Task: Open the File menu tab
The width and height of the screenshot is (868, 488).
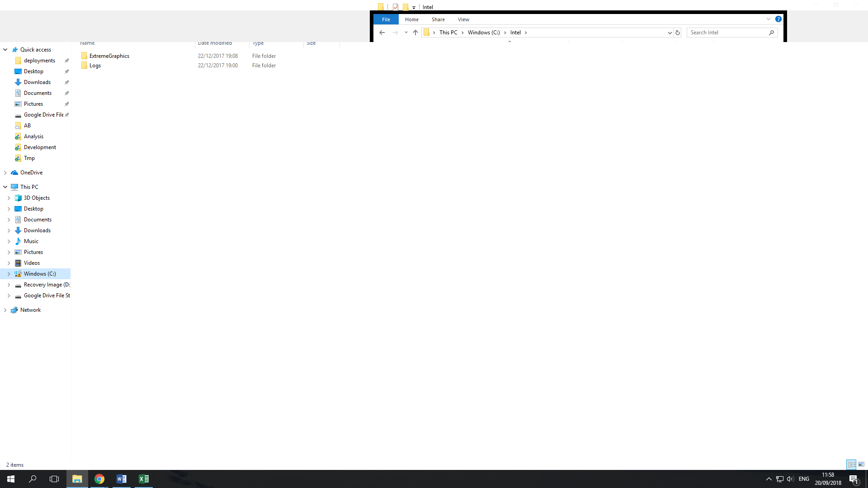Action: point(386,19)
